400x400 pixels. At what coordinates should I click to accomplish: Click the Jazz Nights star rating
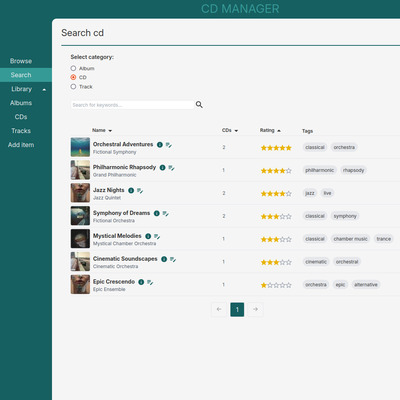pyautogui.click(x=276, y=194)
